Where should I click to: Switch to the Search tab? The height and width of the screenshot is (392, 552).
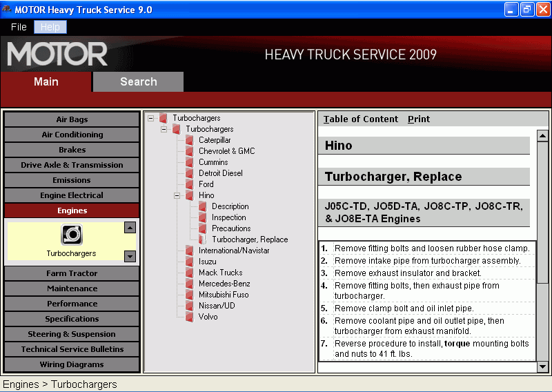[139, 81]
